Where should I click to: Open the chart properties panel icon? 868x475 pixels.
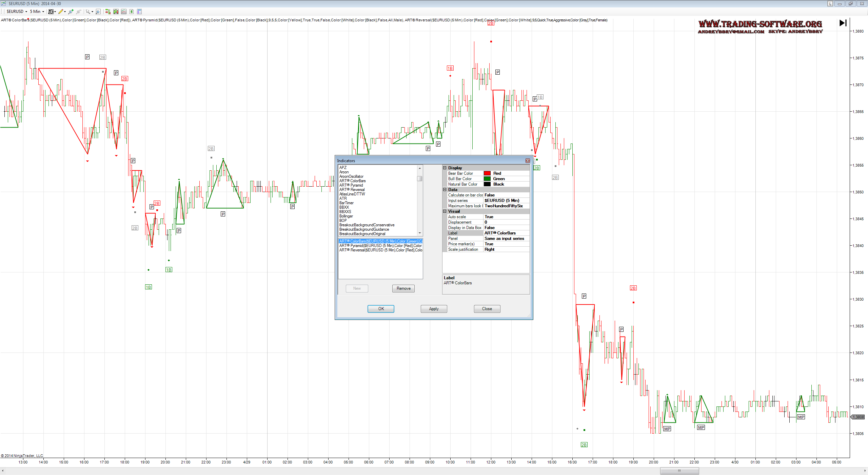[139, 12]
